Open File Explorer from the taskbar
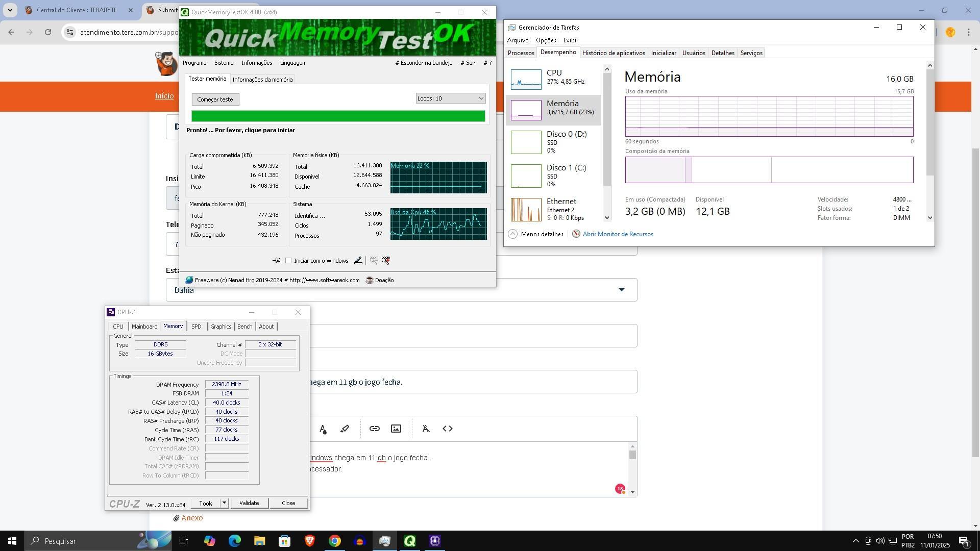 click(259, 541)
